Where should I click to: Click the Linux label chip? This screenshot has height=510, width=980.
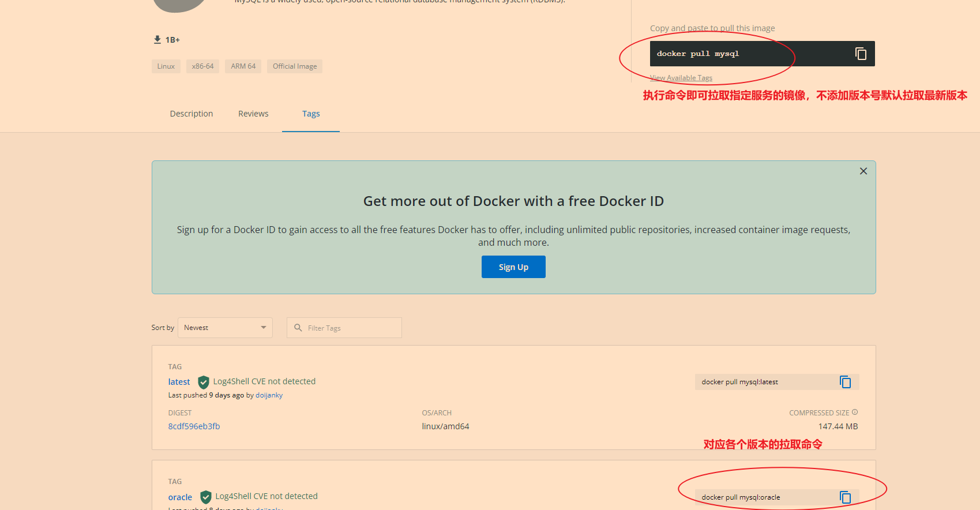166,66
